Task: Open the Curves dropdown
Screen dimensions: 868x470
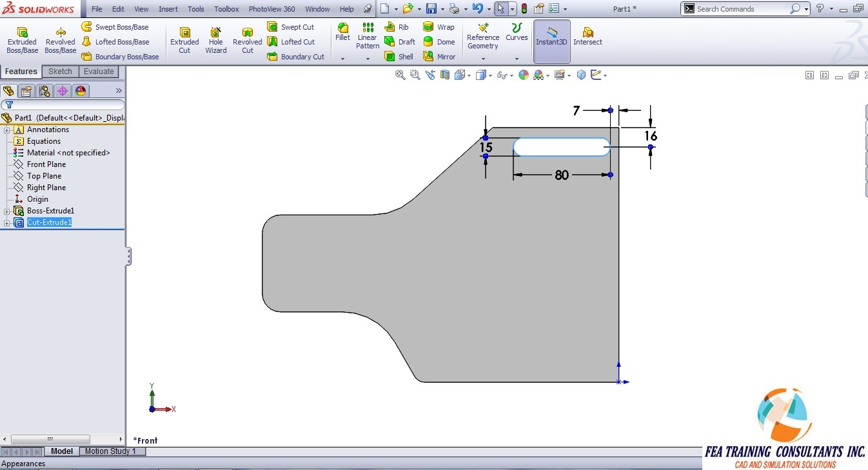Action: pyautogui.click(x=517, y=59)
